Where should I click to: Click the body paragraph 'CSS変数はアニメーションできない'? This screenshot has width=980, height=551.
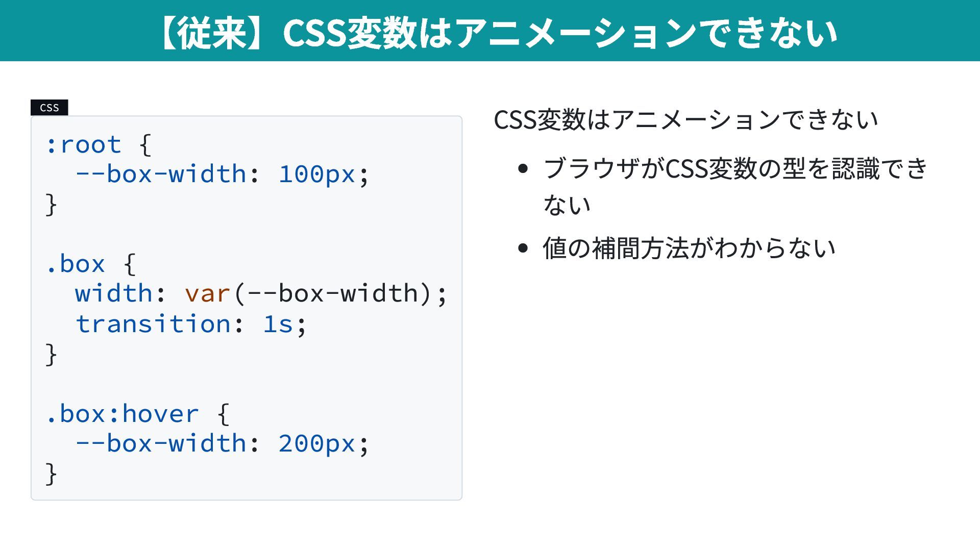tap(685, 120)
